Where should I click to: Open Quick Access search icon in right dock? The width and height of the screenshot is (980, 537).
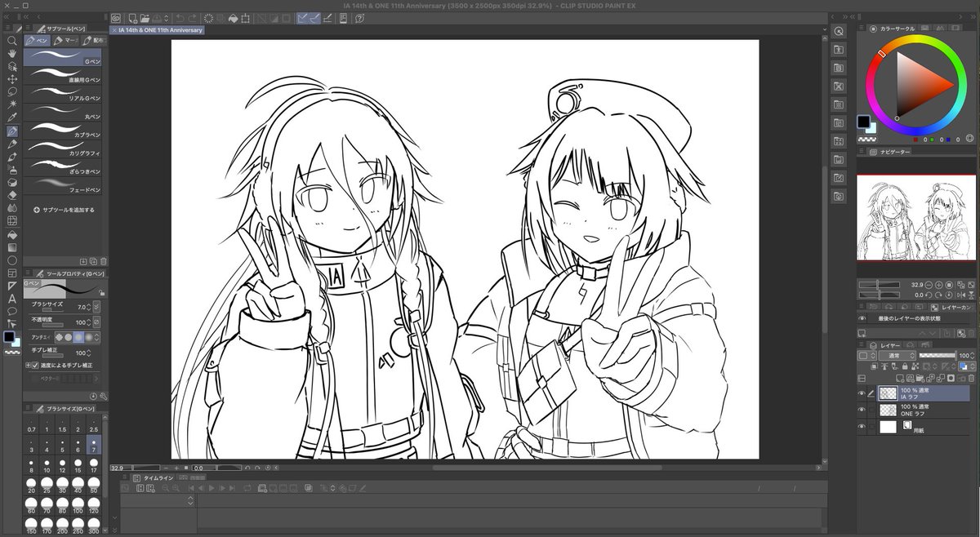[x=839, y=31]
